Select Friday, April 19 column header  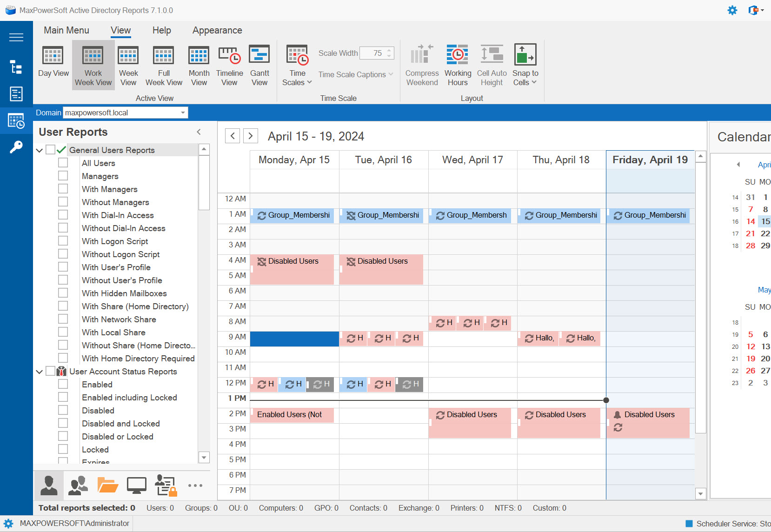coord(650,160)
